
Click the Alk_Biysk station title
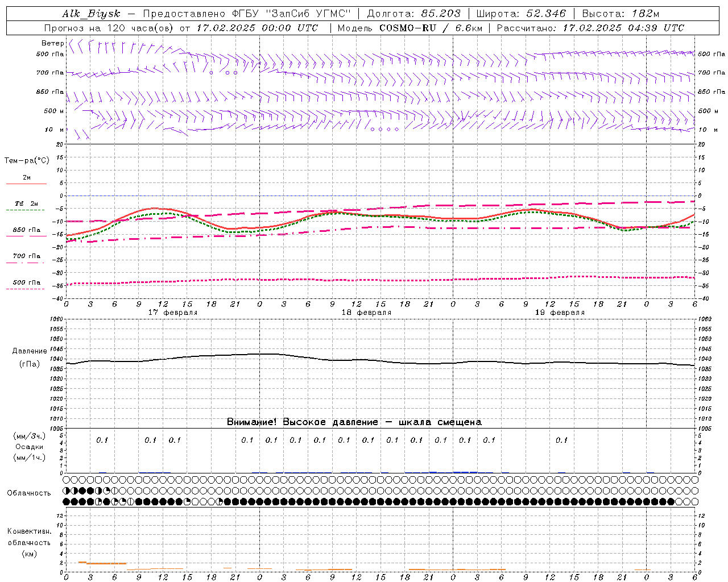click(91, 14)
